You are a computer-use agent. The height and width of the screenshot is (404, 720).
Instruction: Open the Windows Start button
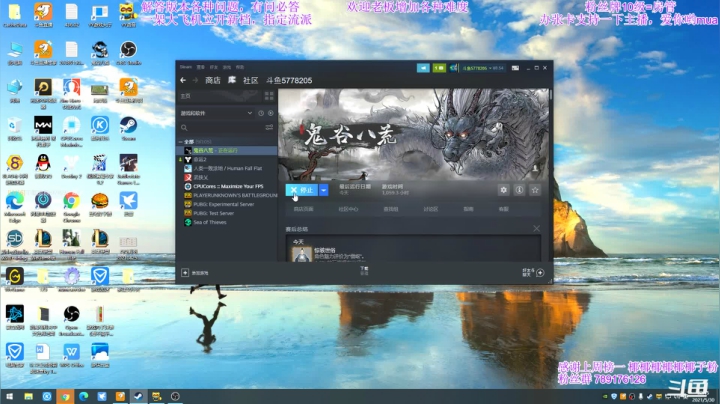[9, 396]
